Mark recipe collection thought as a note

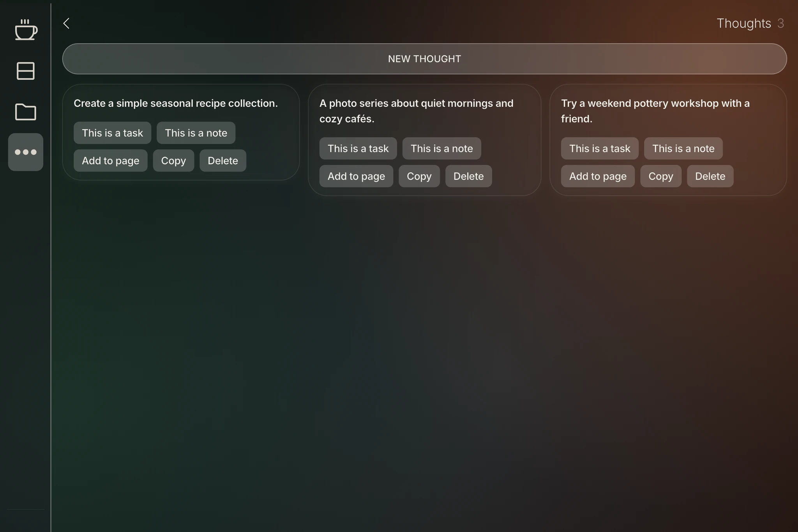click(x=196, y=133)
